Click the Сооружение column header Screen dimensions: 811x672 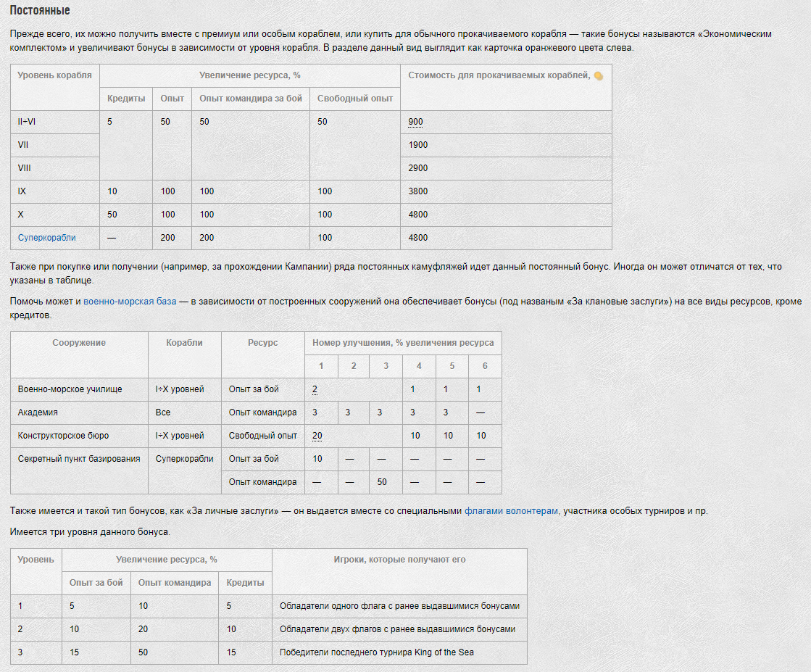click(79, 343)
